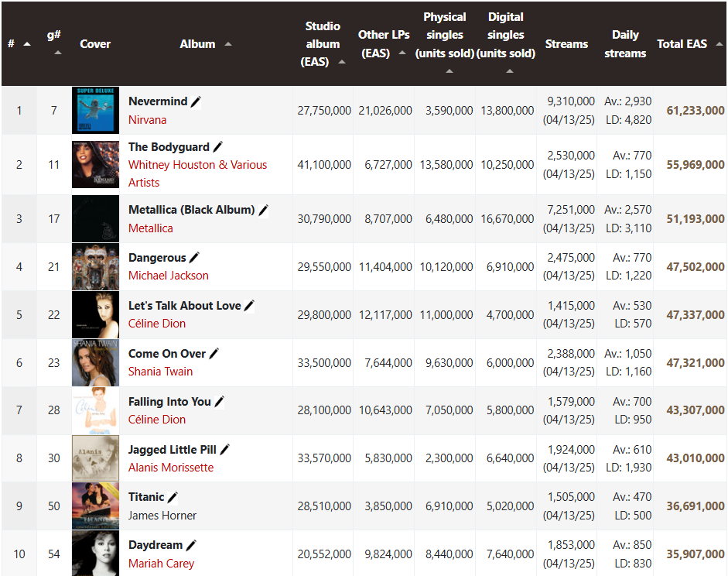Sort by Other LPs (EAS) arrow
This screenshot has width=728, height=576.
(x=402, y=53)
